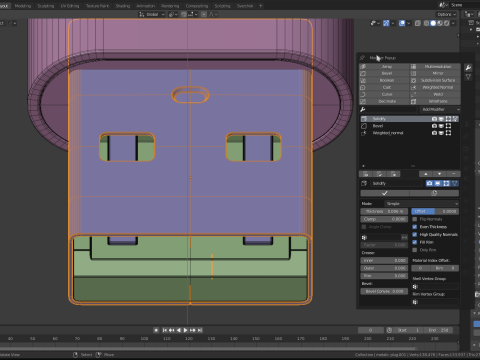Image resolution: width=480 pixels, height=360 pixels.
Task: Add a Weld modifier
Action: (435, 94)
